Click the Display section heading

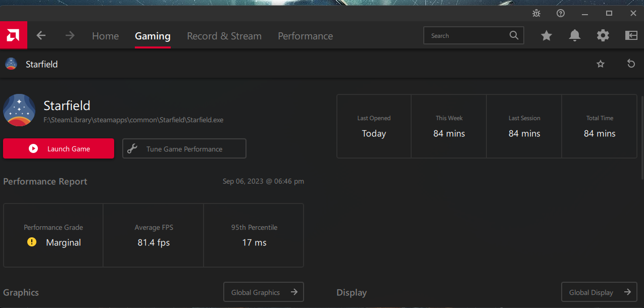tap(352, 292)
